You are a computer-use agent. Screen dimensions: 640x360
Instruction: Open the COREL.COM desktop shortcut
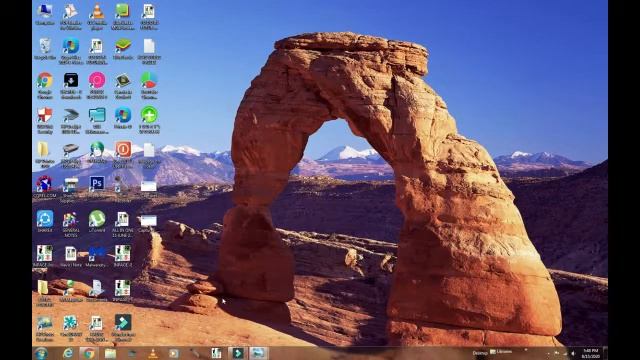pos(44,187)
